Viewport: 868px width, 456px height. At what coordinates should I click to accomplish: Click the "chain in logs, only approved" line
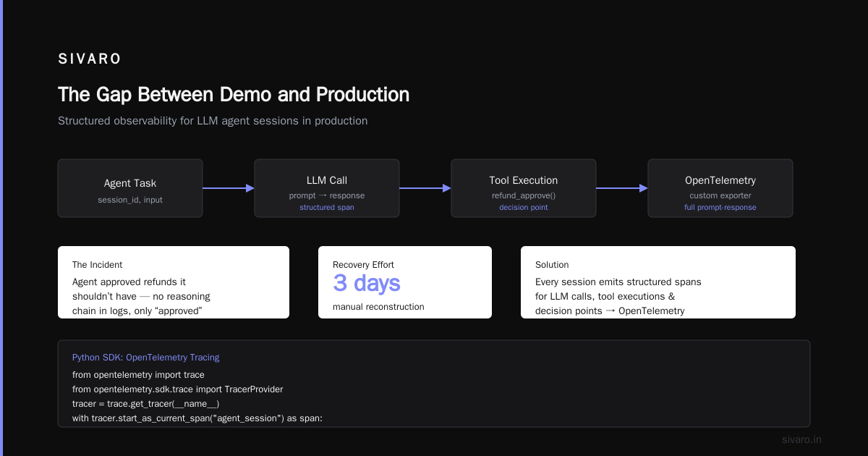137,311
